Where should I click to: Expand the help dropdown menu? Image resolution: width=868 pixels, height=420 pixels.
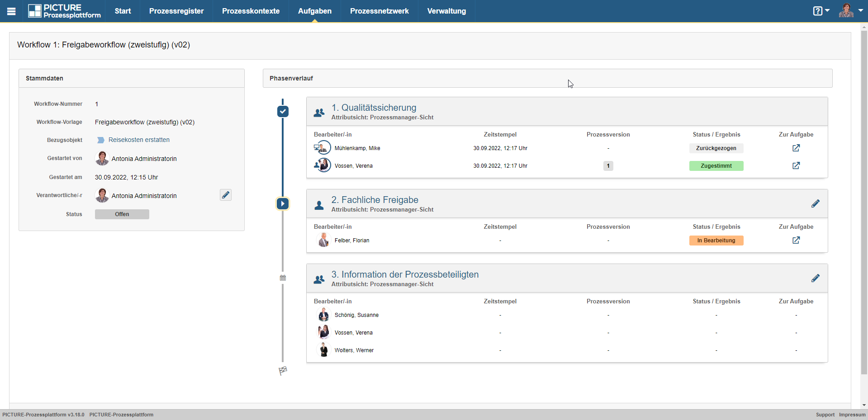(821, 11)
